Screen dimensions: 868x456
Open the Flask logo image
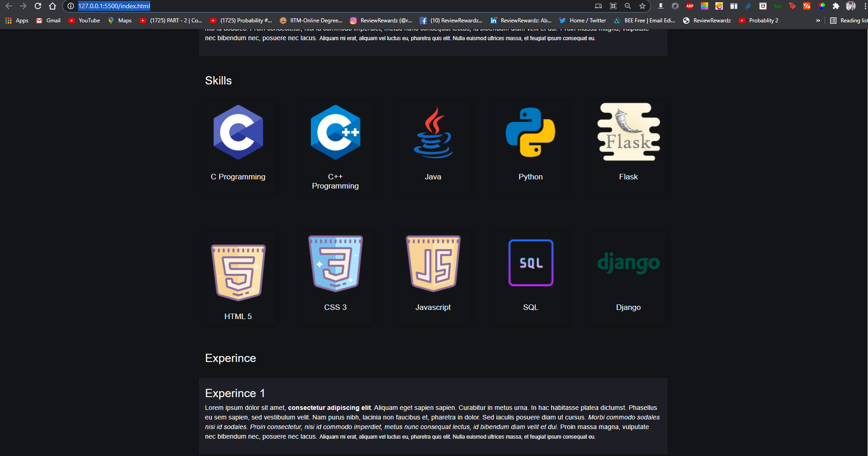(629, 132)
